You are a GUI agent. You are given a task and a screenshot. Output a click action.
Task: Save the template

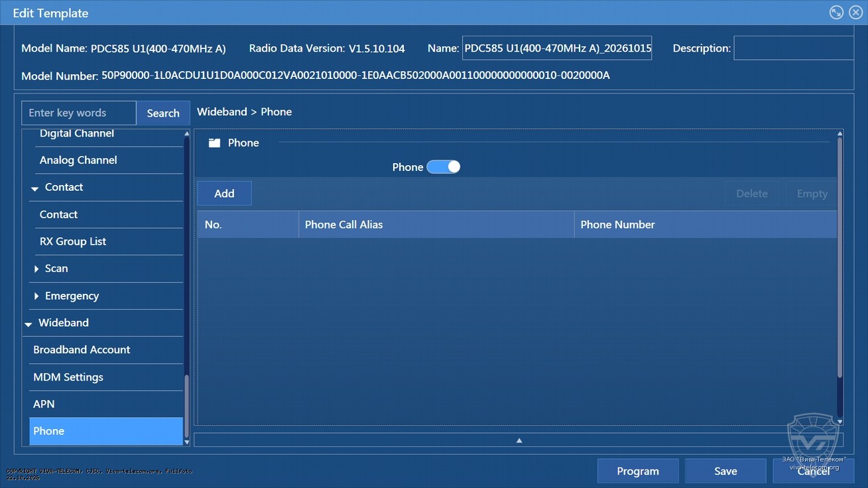(725, 471)
